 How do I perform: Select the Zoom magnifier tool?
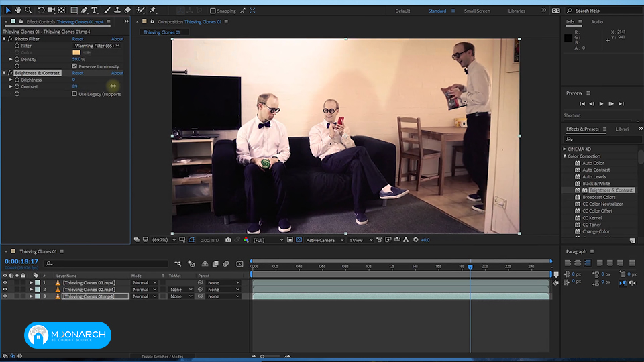tap(28, 10)
